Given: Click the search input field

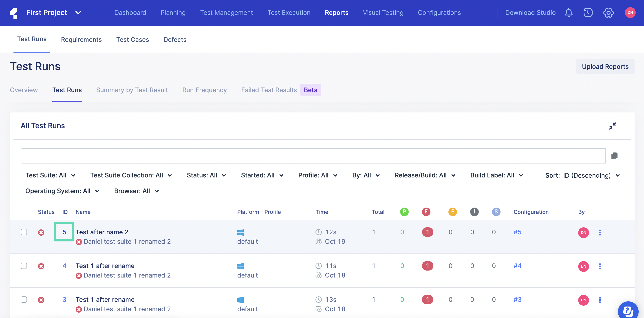Looking at the screenshot, I should [313, 156].
